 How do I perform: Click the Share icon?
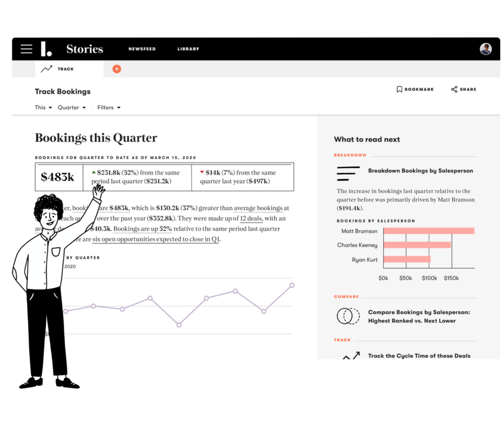pyautogui.click(x=454, y=88)
